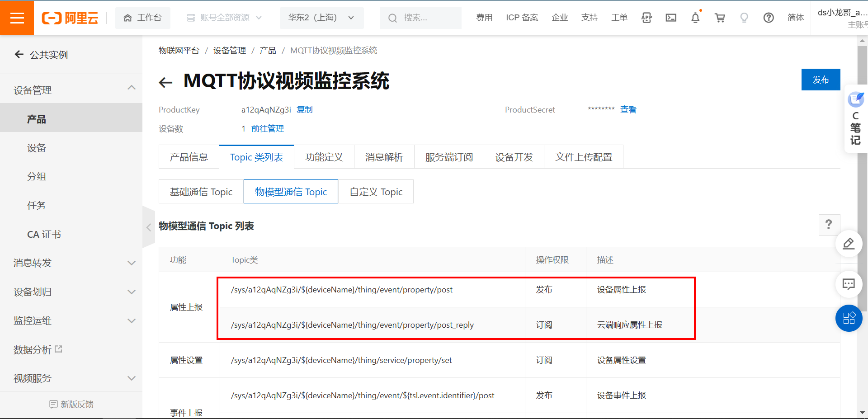The width and height of the screenshot is (868, 419).
Task: Open the notifications bell
Action: point(695,18)
